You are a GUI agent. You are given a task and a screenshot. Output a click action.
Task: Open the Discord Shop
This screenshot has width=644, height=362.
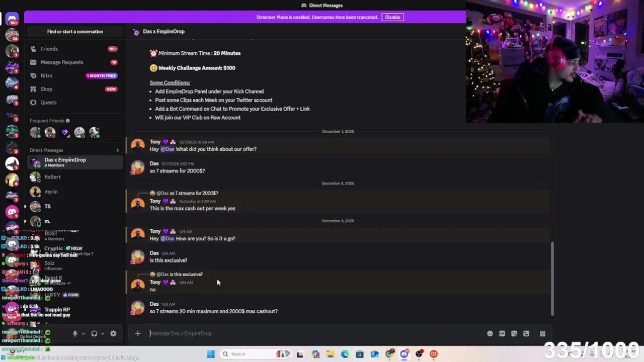(x=74, y=89)
